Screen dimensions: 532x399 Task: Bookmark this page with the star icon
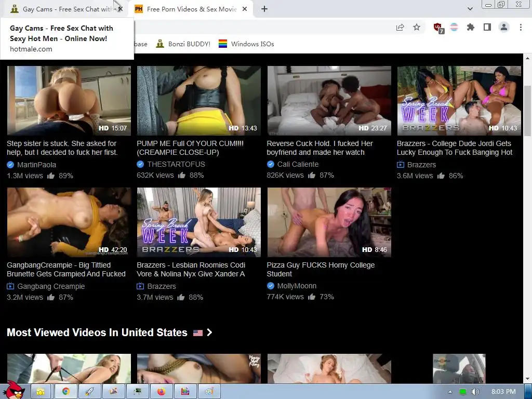(x=417, y=27)
